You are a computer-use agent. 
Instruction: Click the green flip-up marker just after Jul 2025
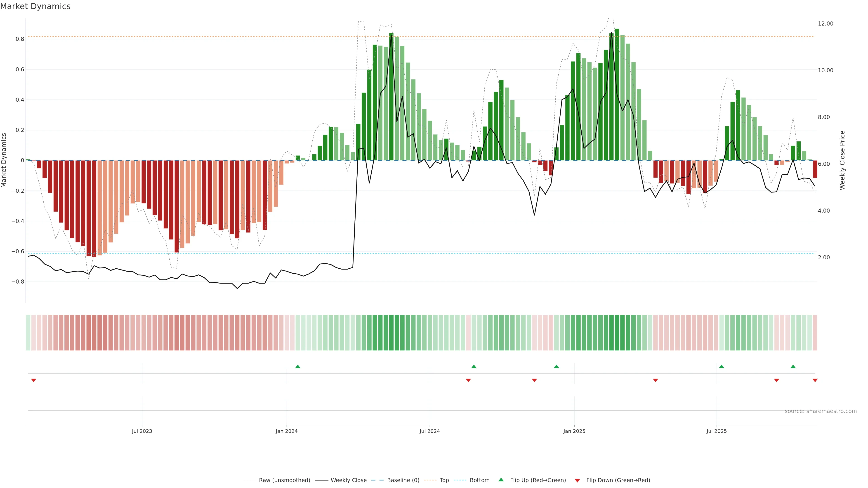point(722,366)
